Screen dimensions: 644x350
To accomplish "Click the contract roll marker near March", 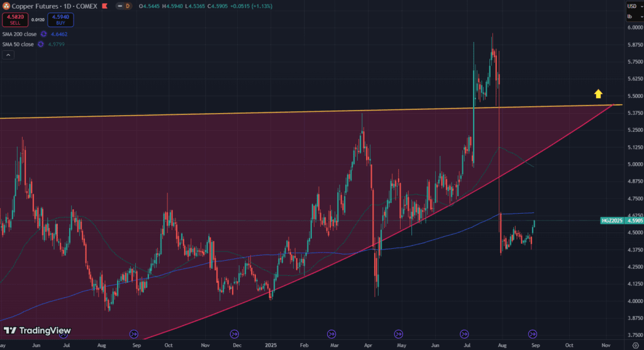I will click(x=331, y=334).
